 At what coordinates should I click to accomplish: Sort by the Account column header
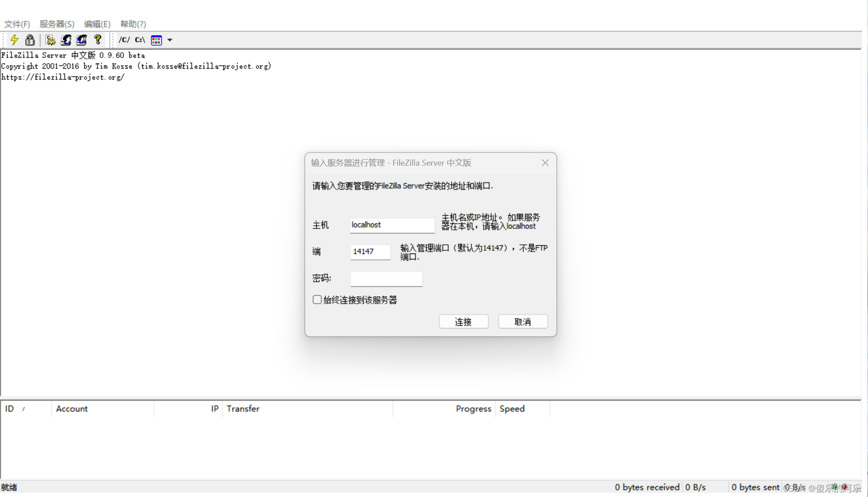click(x=103, y=409)
